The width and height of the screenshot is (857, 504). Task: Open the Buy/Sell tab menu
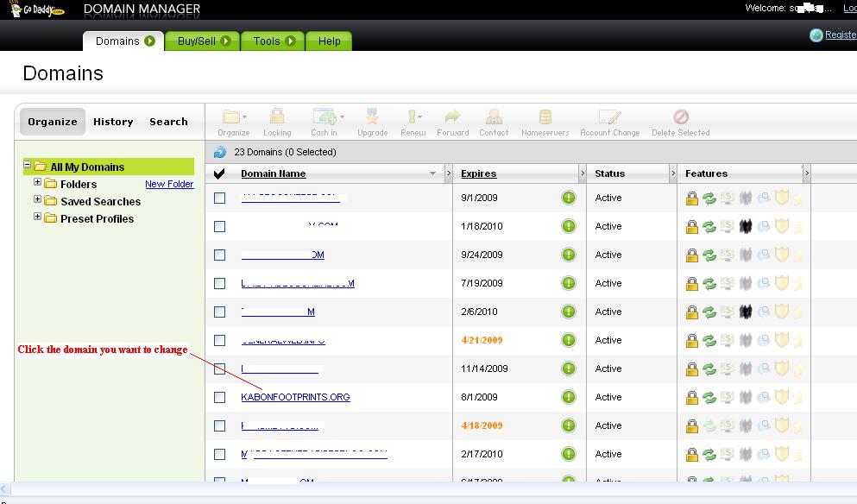(x=203, y=41)
